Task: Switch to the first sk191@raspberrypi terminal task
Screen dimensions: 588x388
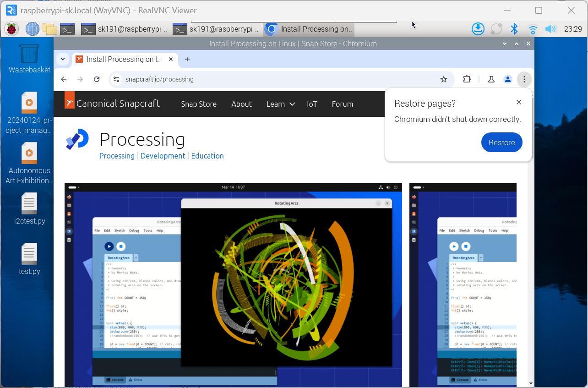Action: point(124,29)
